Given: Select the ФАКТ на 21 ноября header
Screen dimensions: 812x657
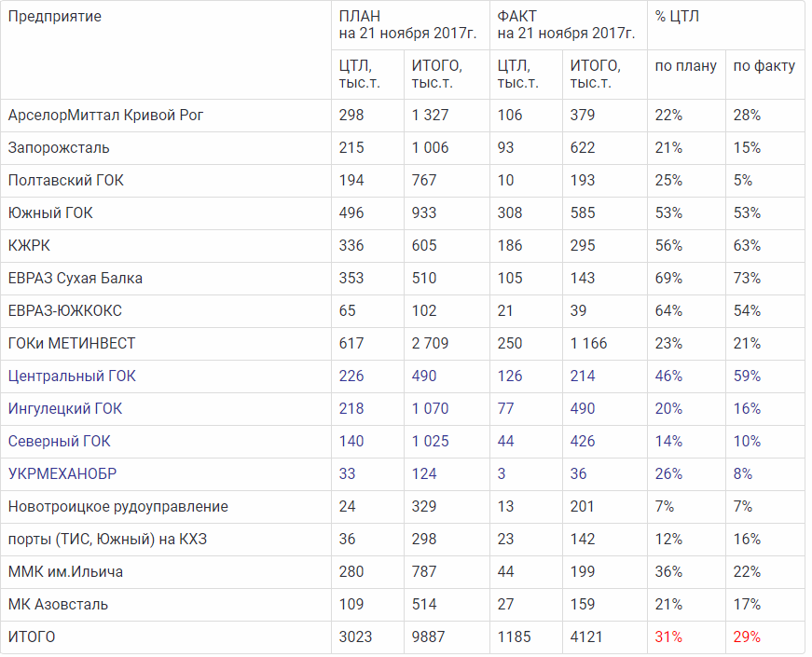Looking at the screenshot, I should click(x=566, y=25).
